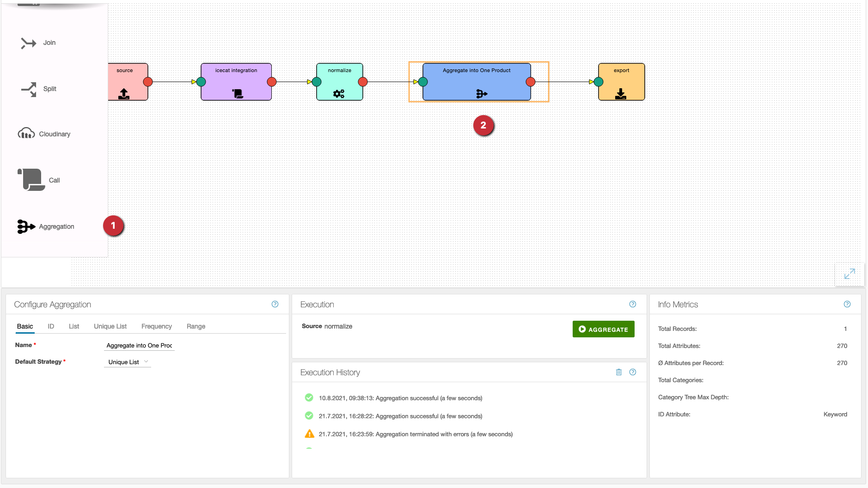
Task: Click the fullscreen expand canvas icon
Action: (x=850, y=274)
